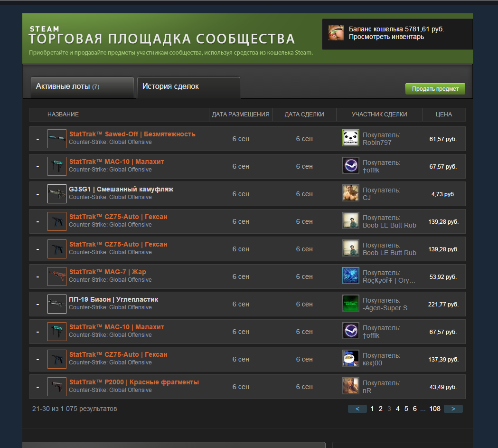
Task: Click the P2000 Красные фрагменты item icon
Action: pos(57,387)
